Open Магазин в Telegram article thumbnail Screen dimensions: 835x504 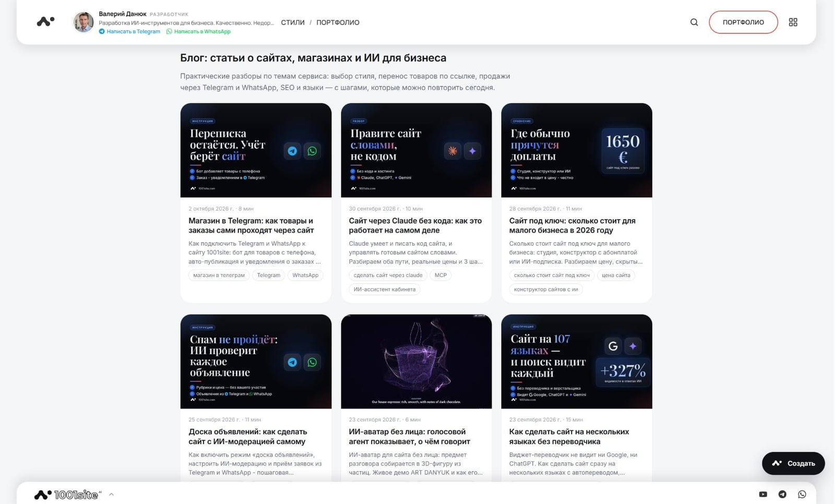click(x=256, y=150)
